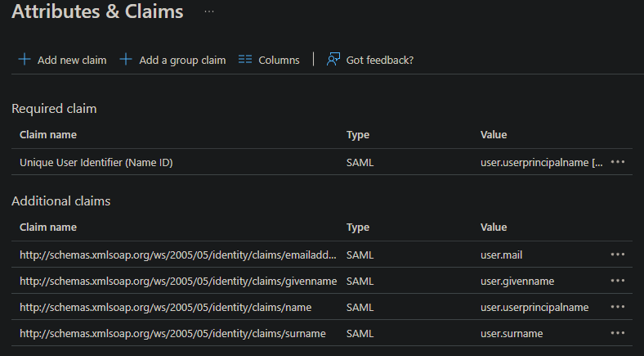The height and width of the screenshot is (356, 644).
Task: Click the plus icon for Add new claim
Action: pos(25,60)
